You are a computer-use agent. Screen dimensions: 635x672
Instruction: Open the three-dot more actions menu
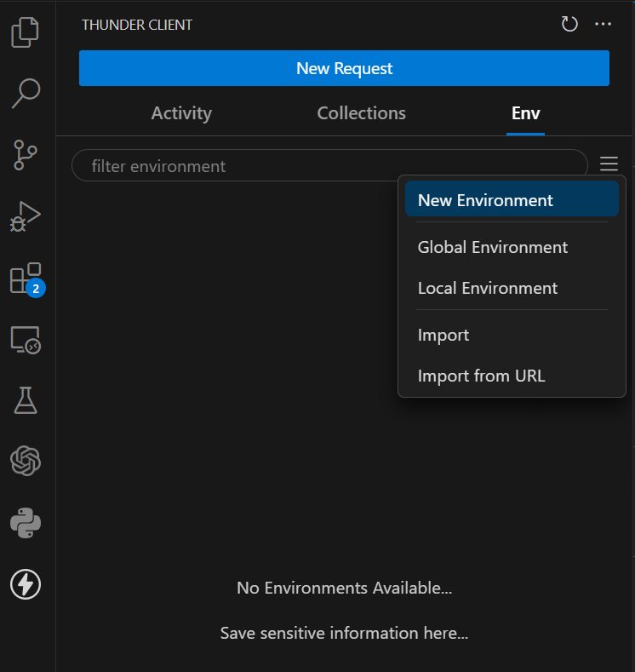(603, 24)
